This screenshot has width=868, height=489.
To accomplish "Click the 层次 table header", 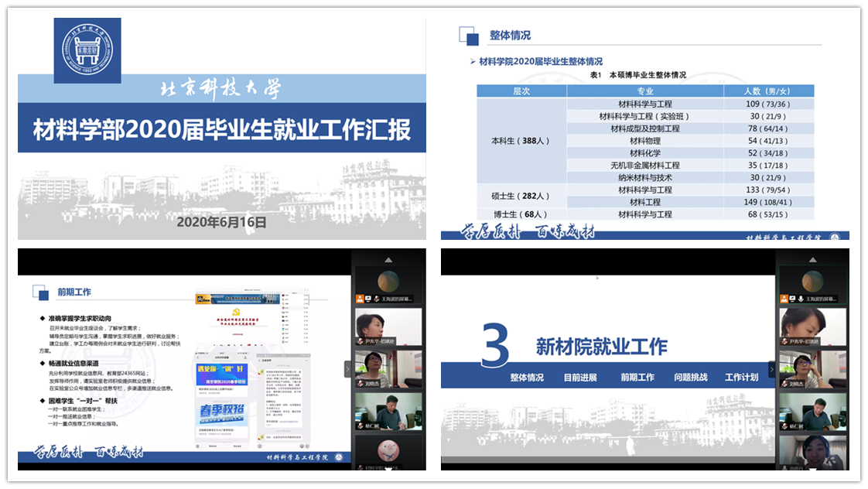I will tap(521, 91).
